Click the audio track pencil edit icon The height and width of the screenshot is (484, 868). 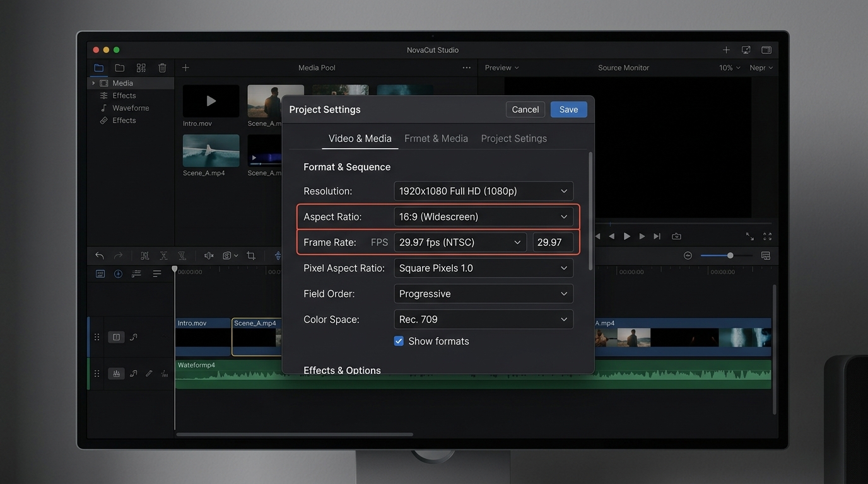point(149,374)
